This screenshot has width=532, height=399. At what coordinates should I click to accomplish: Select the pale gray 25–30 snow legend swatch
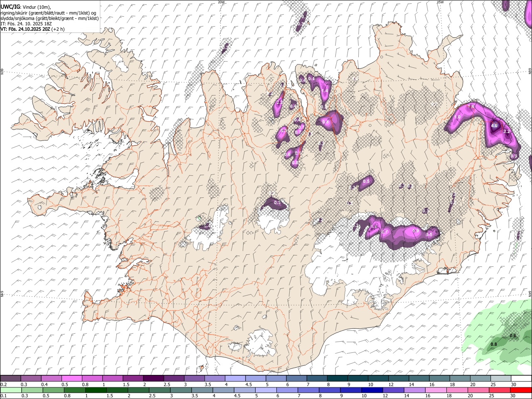click(500, 379)
